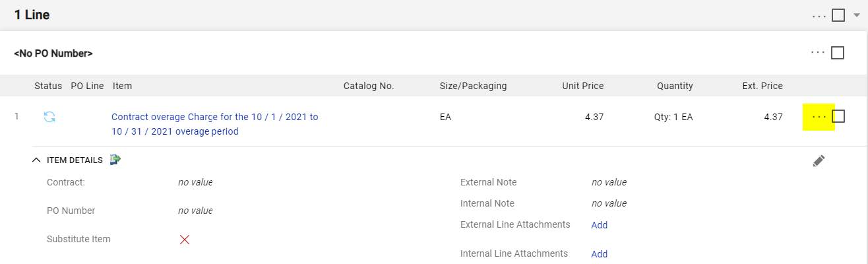This screenshot has width=868, height=264.
Task: Open the highlighted line item actions ellipsis
Action: (819, 117)
